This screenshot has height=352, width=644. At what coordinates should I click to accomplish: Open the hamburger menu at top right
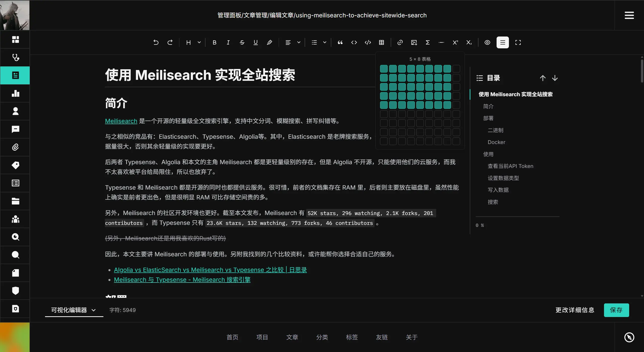point(629,15)
